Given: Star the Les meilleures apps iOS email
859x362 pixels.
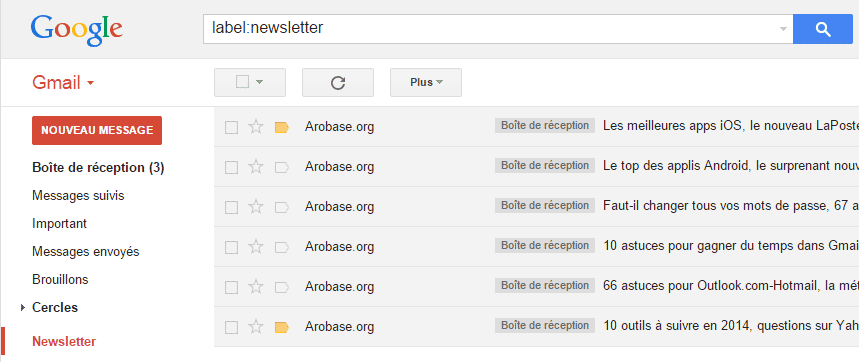Looking at the screenshot, I should point(256,127).
